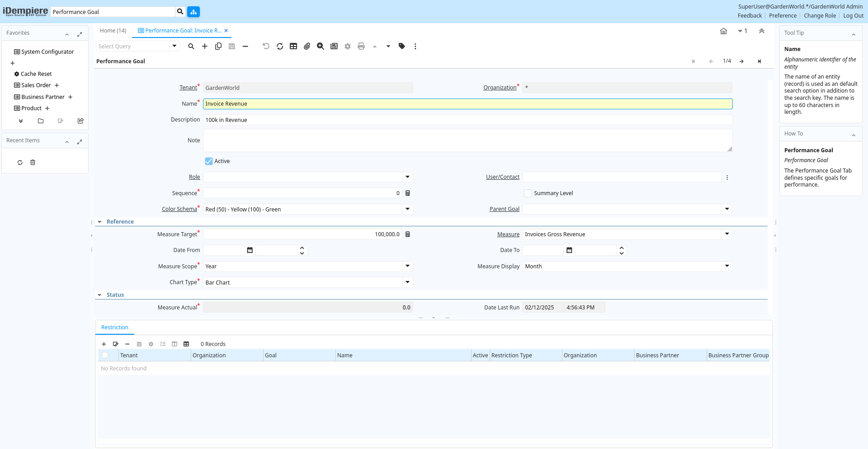Viewport: 868px width, 449px height.
Task: Click the Delete record minus icon in toolbar
Action: (245, 47)
